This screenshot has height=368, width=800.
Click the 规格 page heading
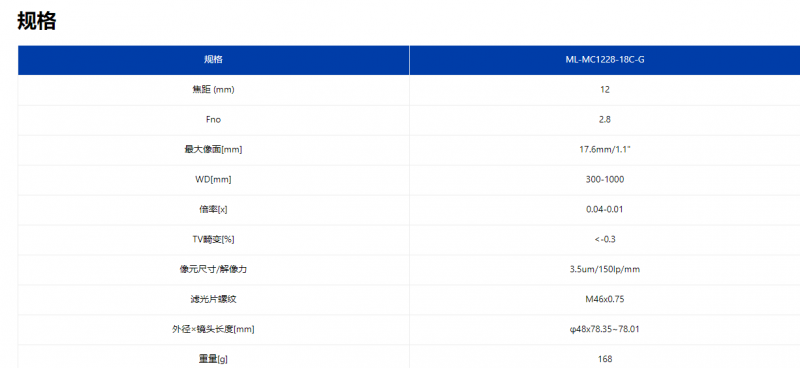(37, 21)
